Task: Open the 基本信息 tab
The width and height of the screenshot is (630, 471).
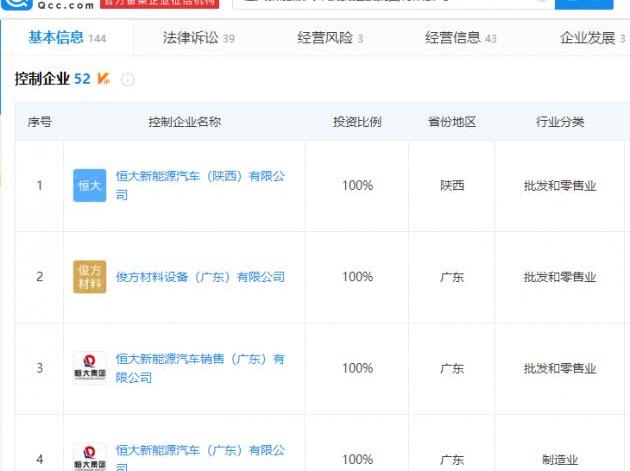Action: [67, 38]
